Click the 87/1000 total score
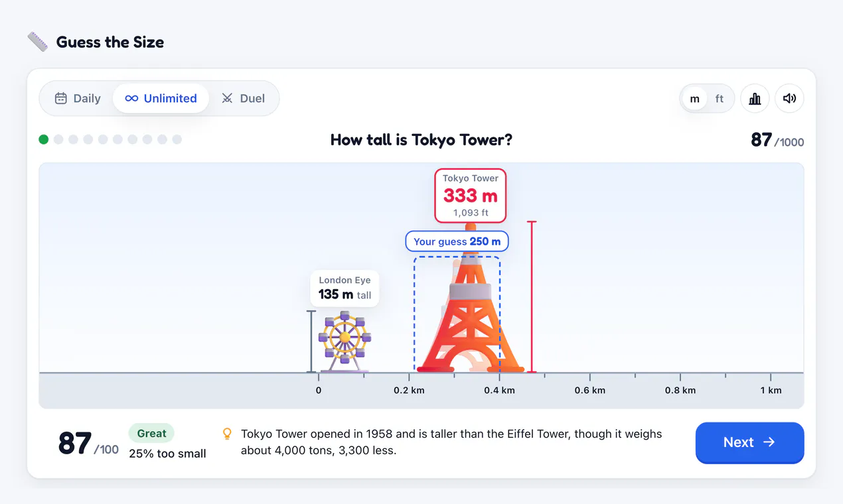This screenshot has width=843, height=504. pyautogui.click(x=777, y=140)
